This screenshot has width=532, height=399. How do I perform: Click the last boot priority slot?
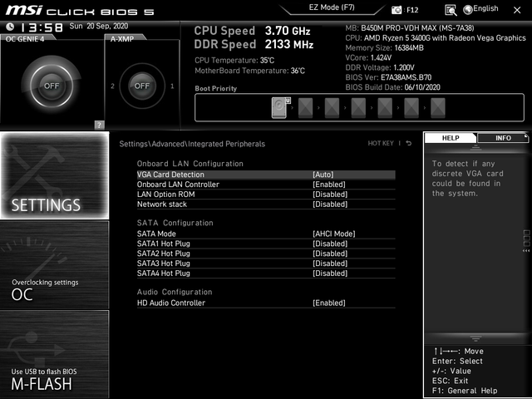(x=438, y=107)
